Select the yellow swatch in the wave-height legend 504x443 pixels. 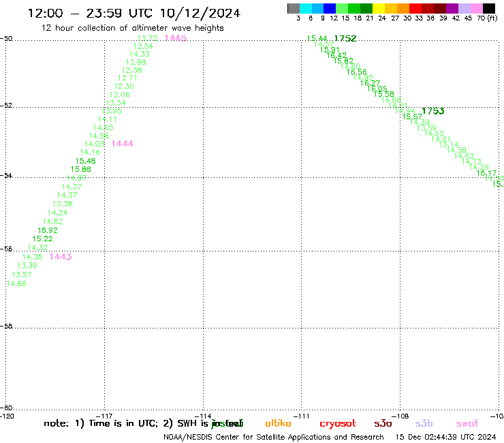[379, 9]
